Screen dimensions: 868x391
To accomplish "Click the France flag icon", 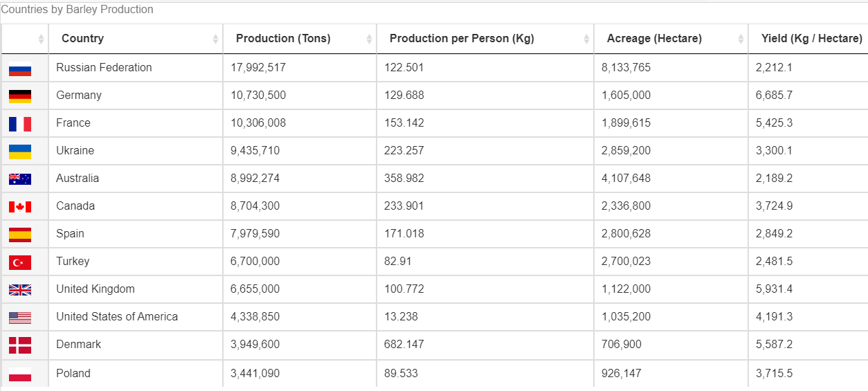I will [x=20, y=124].
